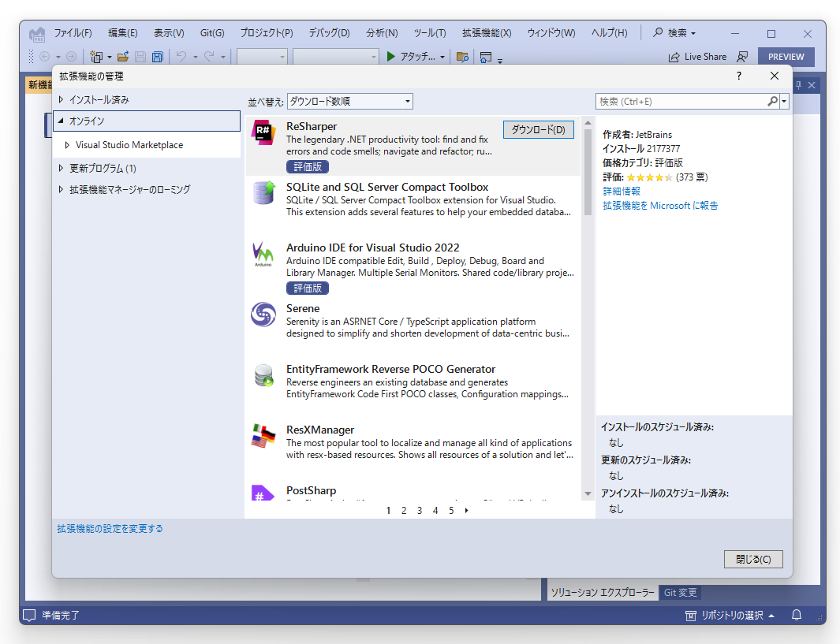
Task: Open the 検索 dropdown in title bar
Action: click(674, 32)
